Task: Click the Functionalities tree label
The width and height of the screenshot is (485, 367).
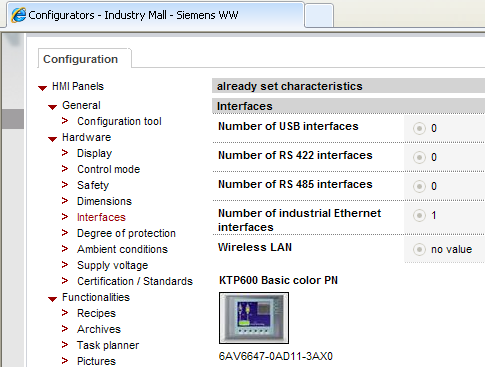Action: (x=96, y=297)
